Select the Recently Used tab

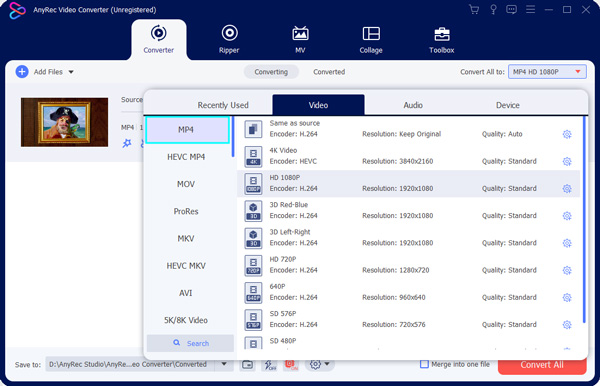tap(223, 105)
